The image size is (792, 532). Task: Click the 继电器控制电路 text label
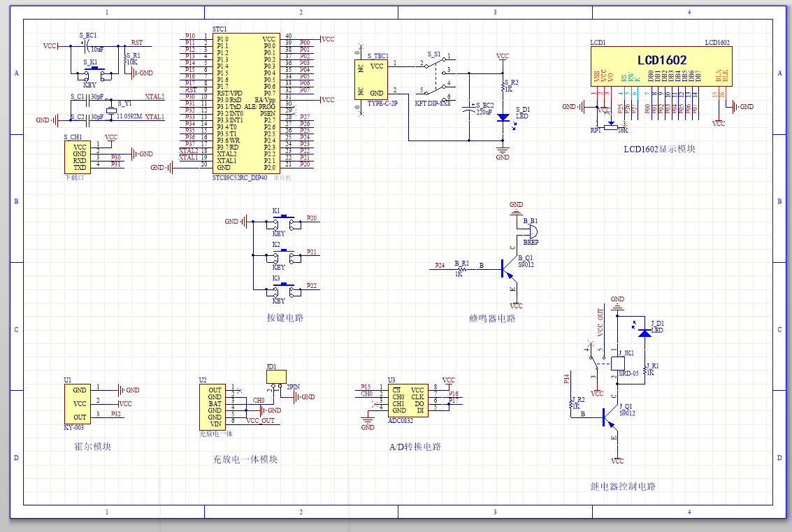pos(623,487)
